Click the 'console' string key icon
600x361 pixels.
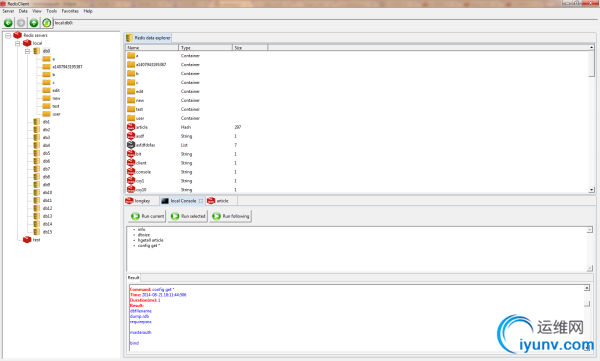[x=131, y=172]
